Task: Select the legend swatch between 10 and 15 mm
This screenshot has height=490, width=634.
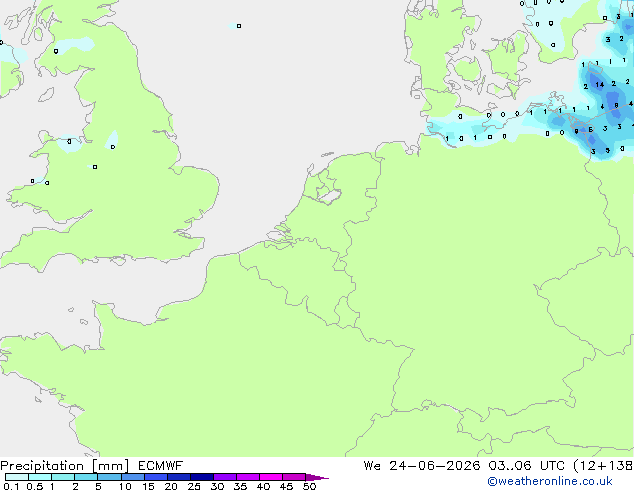Action: pyautogui.click(x=132, y=477)
